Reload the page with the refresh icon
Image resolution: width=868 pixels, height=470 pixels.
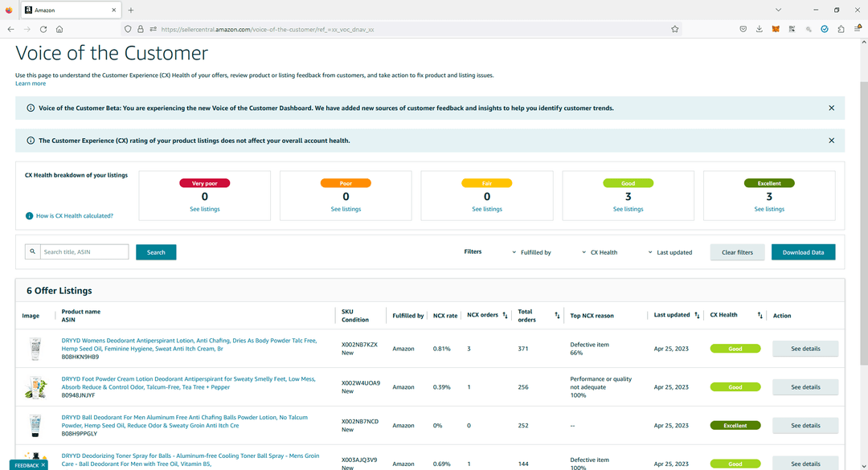tap(43, 30)
